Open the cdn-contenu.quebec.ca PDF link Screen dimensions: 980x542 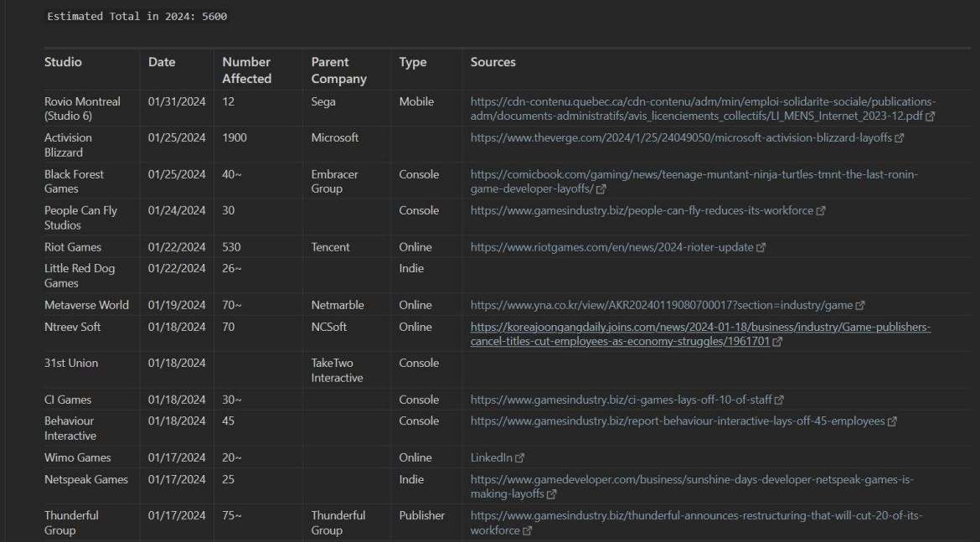pos(703,101)
